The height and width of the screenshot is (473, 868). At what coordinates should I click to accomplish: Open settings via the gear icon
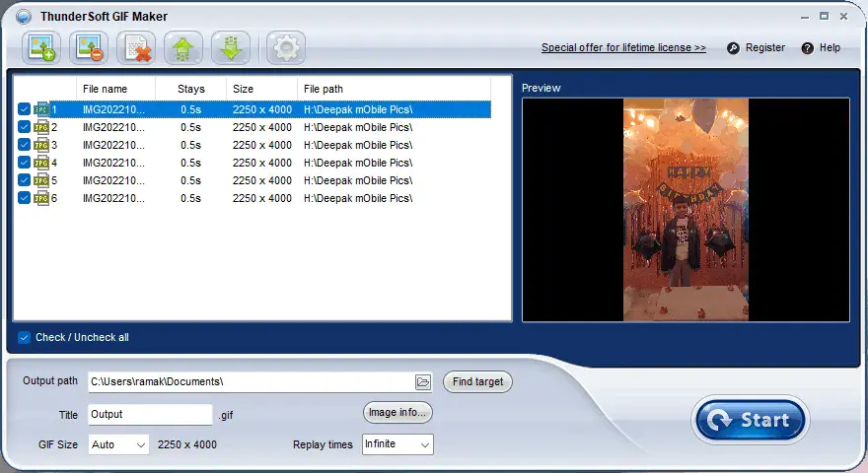[x=285, y=47]
